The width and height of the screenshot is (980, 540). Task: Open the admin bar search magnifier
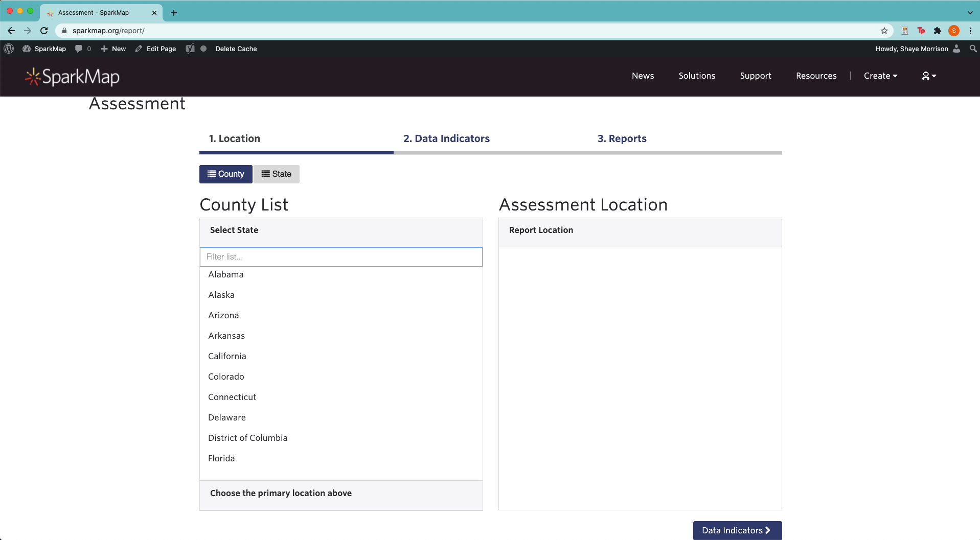click(972, 49)
